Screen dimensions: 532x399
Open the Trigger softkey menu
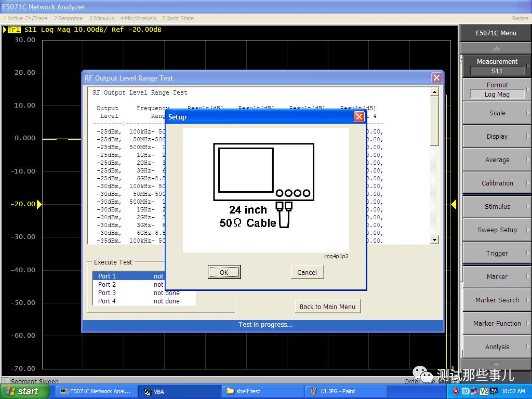click(497, 253)
